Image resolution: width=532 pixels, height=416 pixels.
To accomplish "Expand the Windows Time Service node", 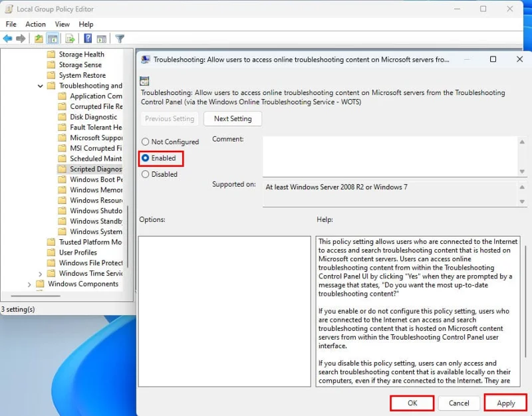I will (39, 273).
